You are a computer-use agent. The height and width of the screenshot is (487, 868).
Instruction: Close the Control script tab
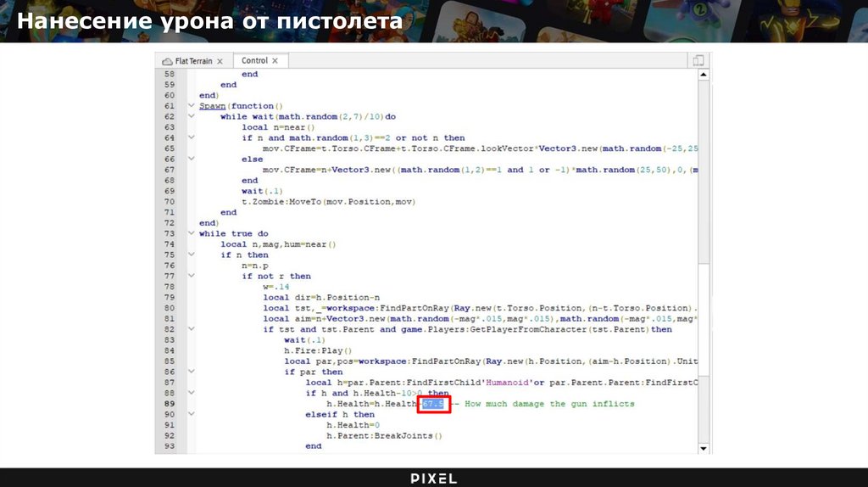pyautogui.click(x=275, y=60)
